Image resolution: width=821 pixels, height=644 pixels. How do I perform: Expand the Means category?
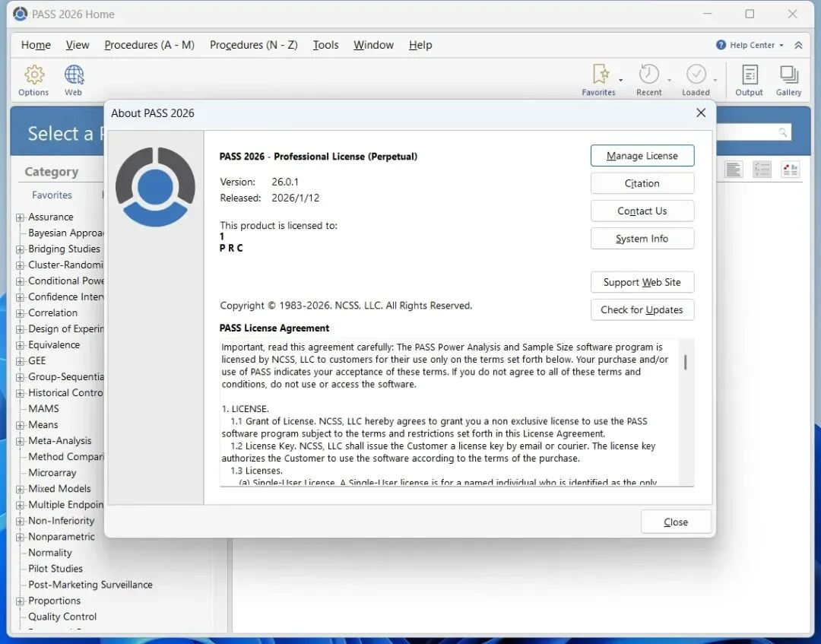pyautogui.click(x=20, y=425)
